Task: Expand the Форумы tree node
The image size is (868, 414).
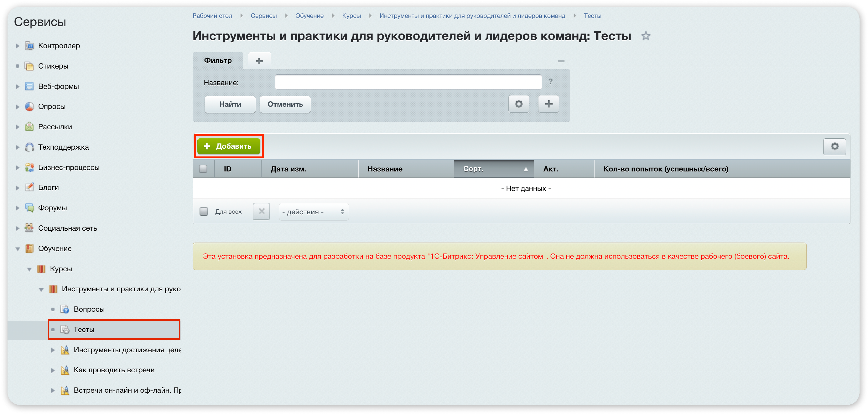Action: pos(18,208)
